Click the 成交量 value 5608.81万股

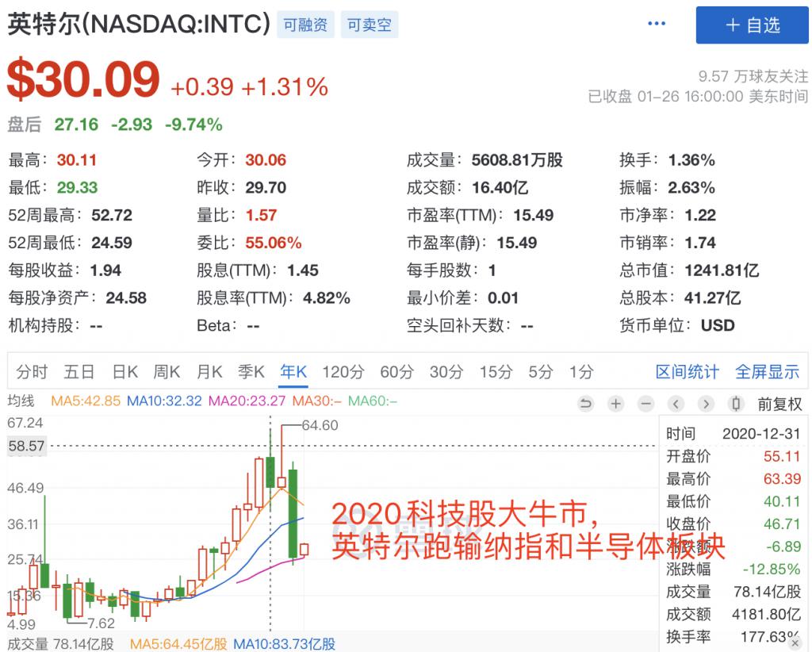coord(517,160)
